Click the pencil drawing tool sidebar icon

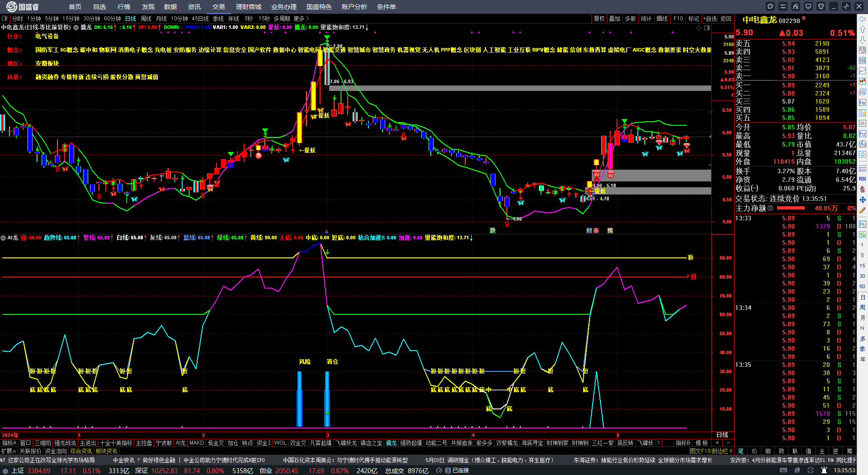pyautogui.click(x=863, y=210)
